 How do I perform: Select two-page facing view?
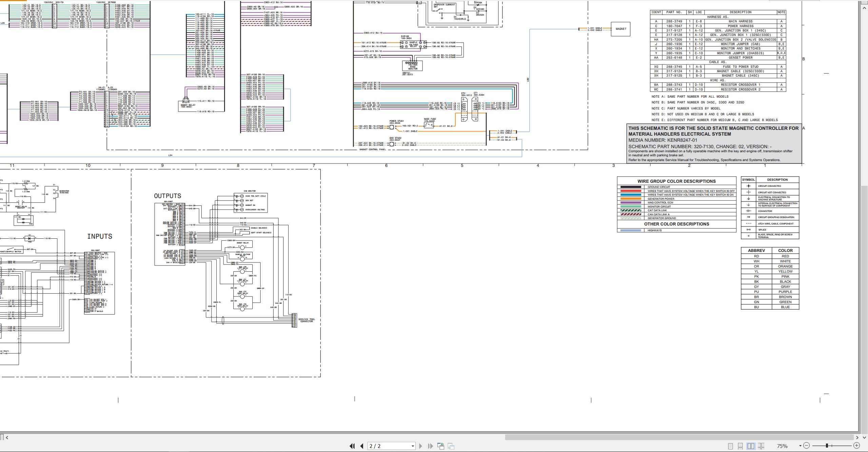click(x=751, y=446)
